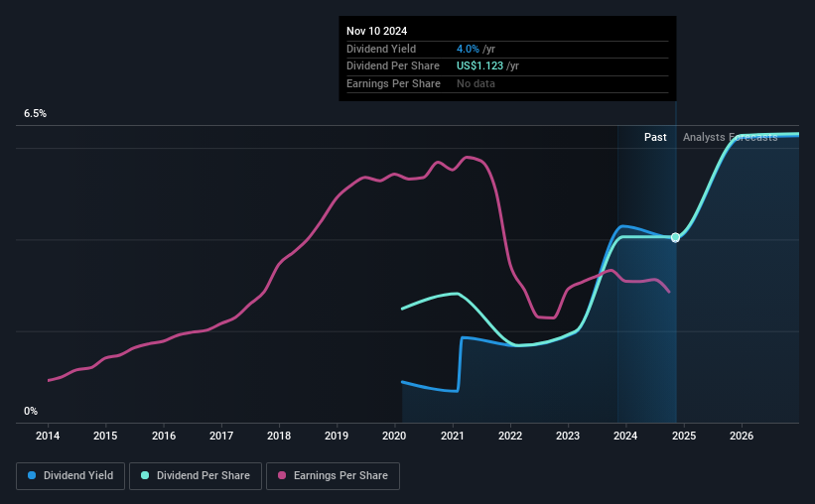Click the Analysts Forecasts section label
The height and width of the screenshot is (504, 815).
[731, 137]
